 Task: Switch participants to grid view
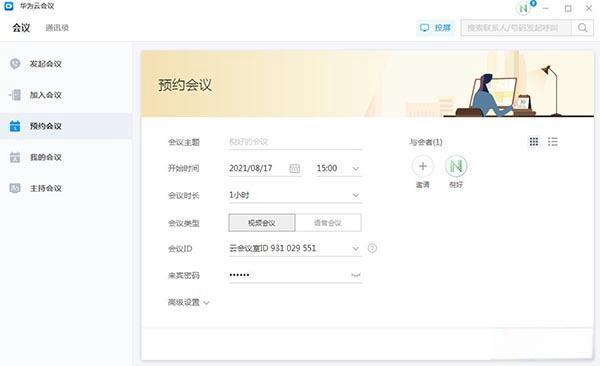[534, 142]
